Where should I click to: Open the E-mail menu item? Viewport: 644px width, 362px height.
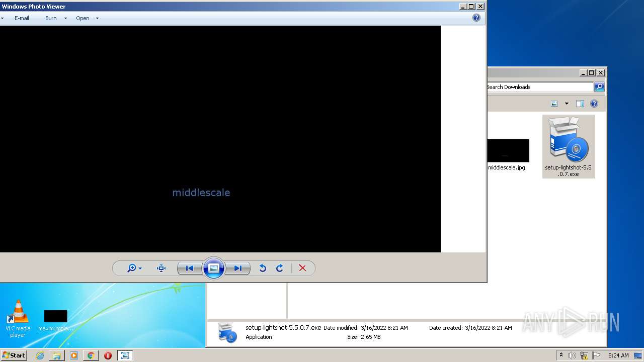pos(22,18)
